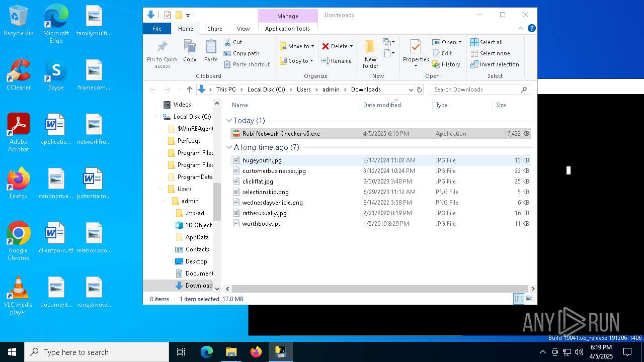Switch to Details view icon in status bar
644x362 pixels.
pyautogui.click(x=518, y=299)
